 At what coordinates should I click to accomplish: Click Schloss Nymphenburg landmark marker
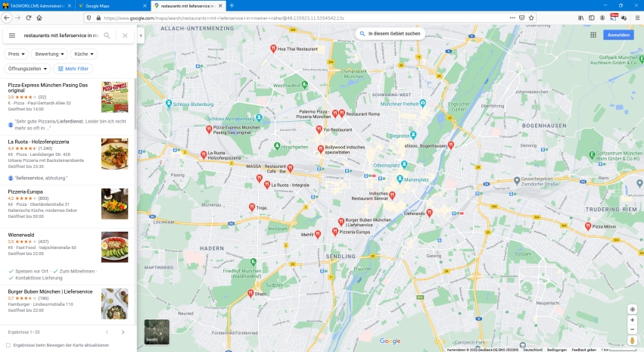pyautogui.click(x=259, y=118)
